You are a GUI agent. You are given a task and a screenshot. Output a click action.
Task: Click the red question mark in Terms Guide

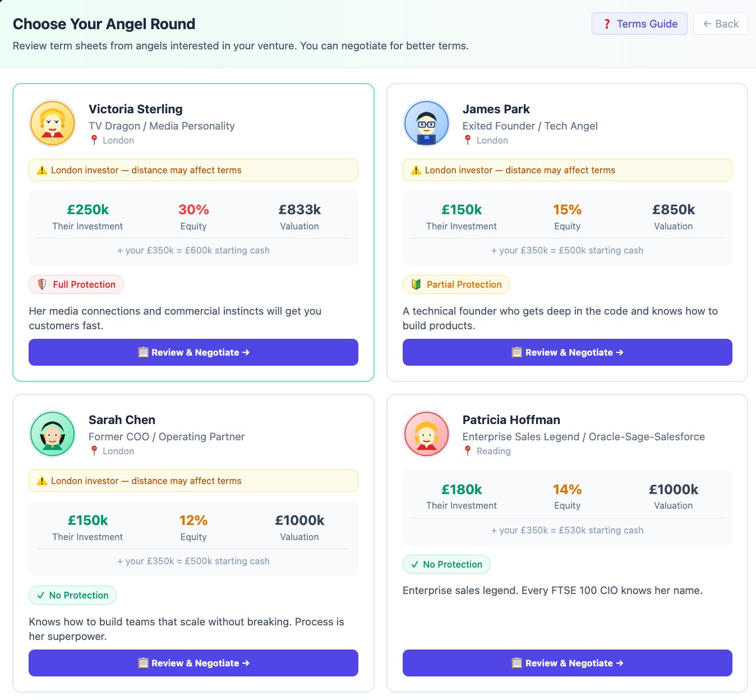[606, 24]
